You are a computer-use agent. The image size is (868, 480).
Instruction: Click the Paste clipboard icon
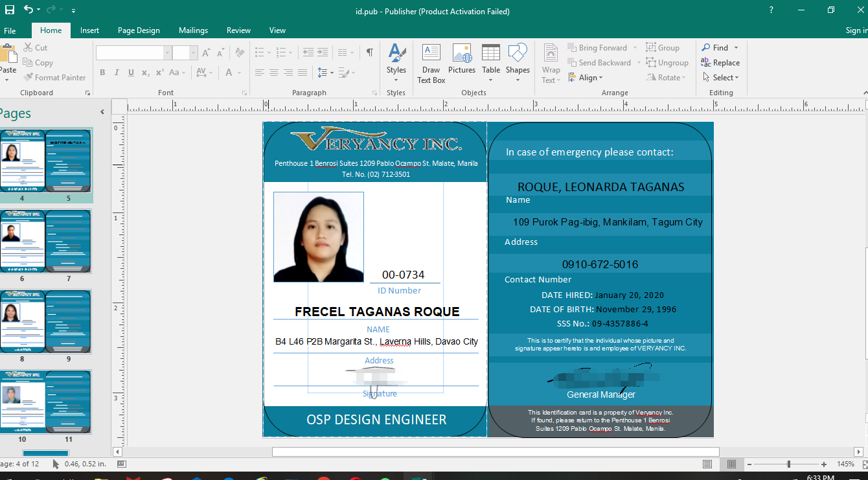[x=8, y=53]
